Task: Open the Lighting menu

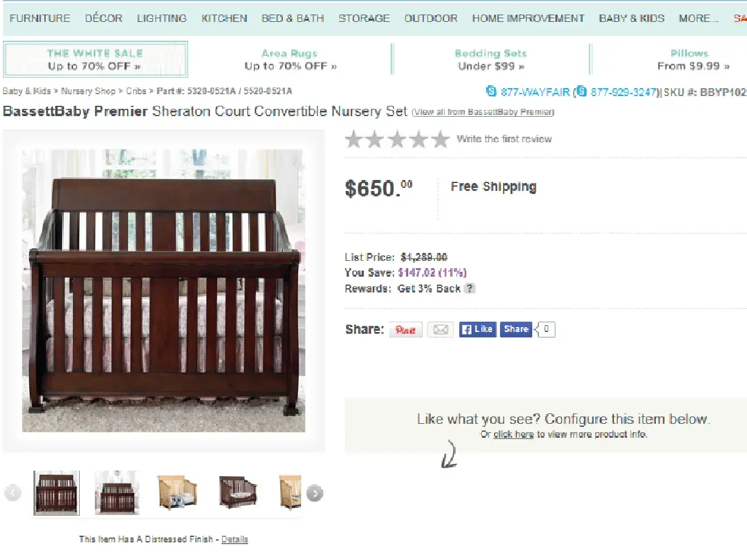Action: coord(162,18)
